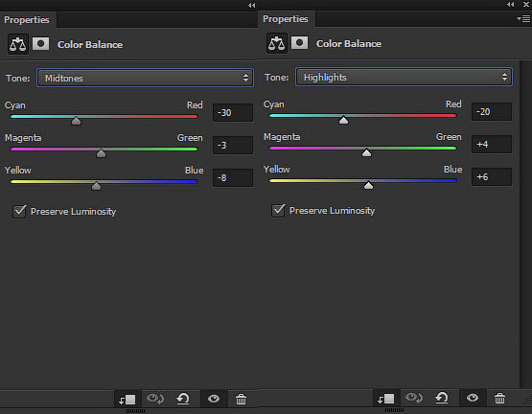
Task: Toggle layer visibility eye in Highlights panel
Action: pyautogui.click(x=473, y=398)
